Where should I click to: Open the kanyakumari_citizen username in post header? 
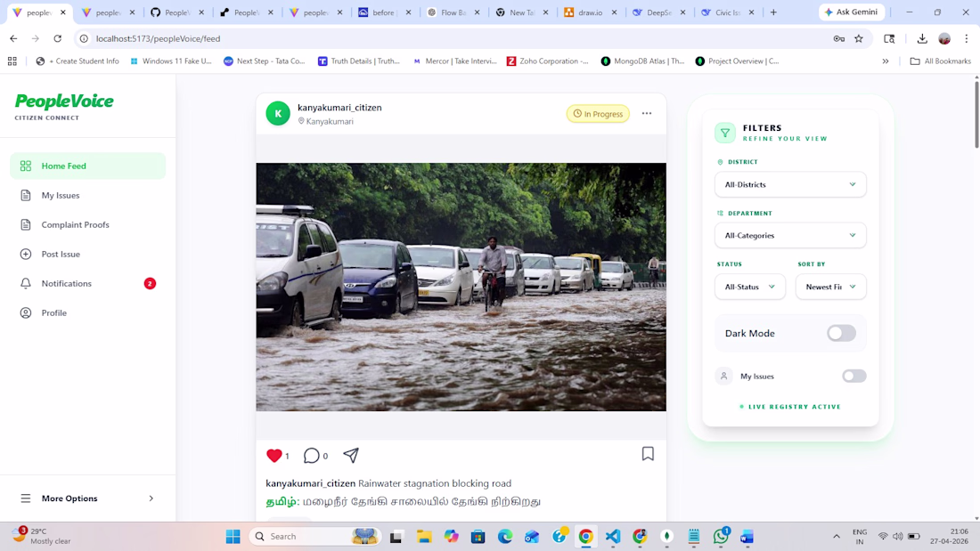[x=339, y=108]
